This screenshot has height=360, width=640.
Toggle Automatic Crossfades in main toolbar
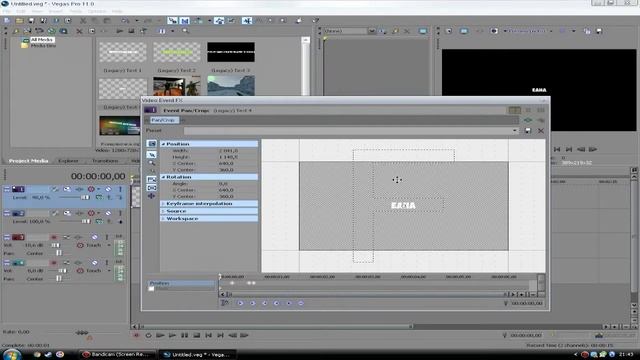point(185,20)
